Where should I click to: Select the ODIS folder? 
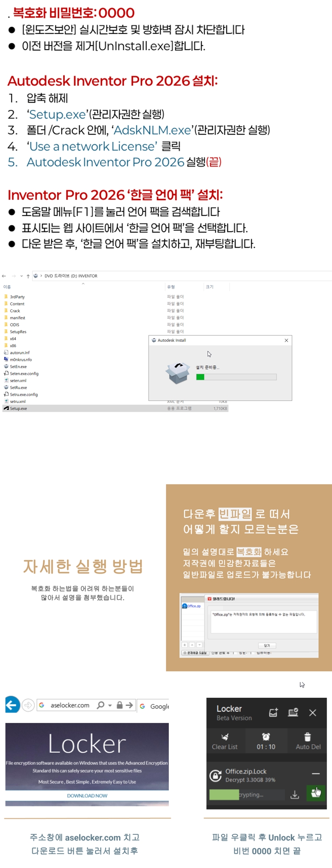pos(12,325)
